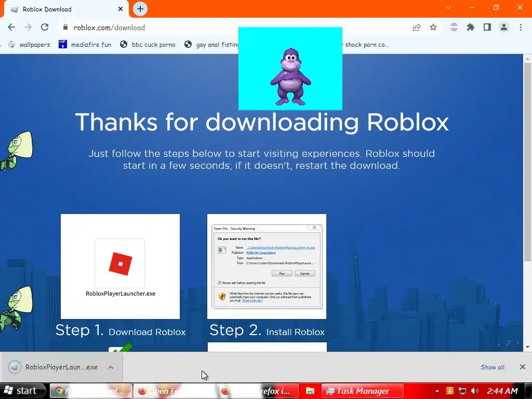Open the extensions puzzle icon

click(x=471, y=27)
